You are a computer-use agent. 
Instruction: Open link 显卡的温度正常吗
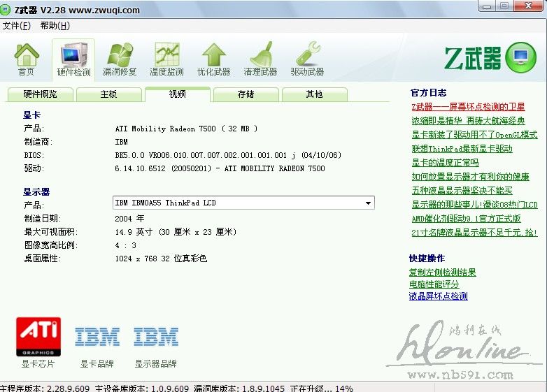pos(445,163)
